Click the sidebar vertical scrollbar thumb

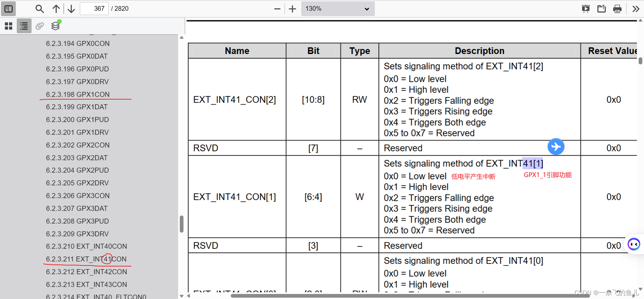click(x=181, y=224)
